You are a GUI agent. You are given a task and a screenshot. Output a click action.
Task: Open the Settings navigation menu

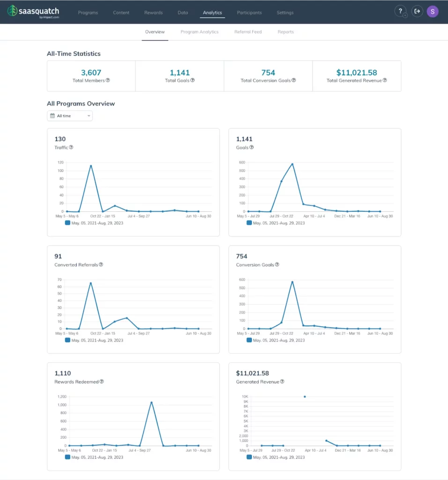point(285,13)
